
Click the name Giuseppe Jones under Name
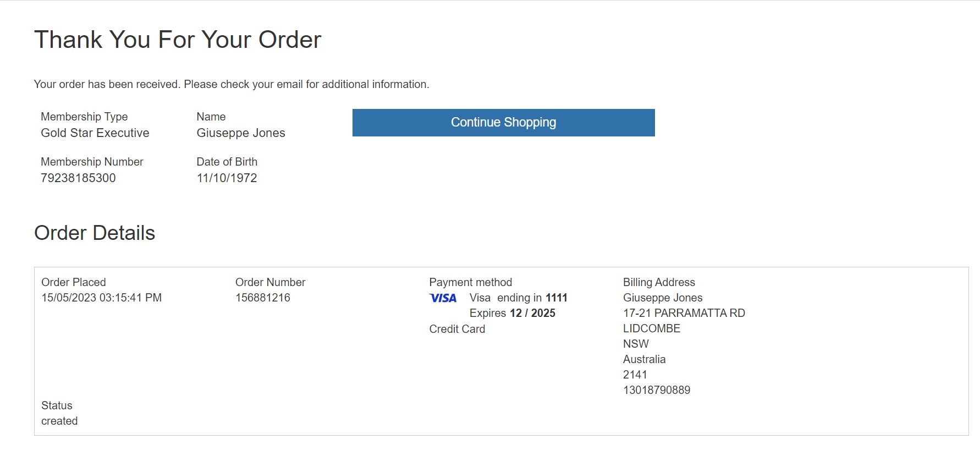point(241,133)
